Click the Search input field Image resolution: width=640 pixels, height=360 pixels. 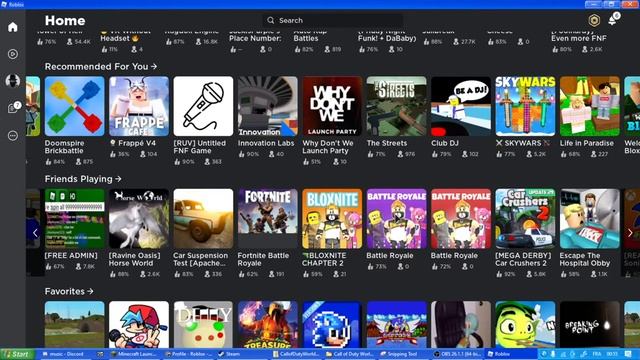[333, 20]
